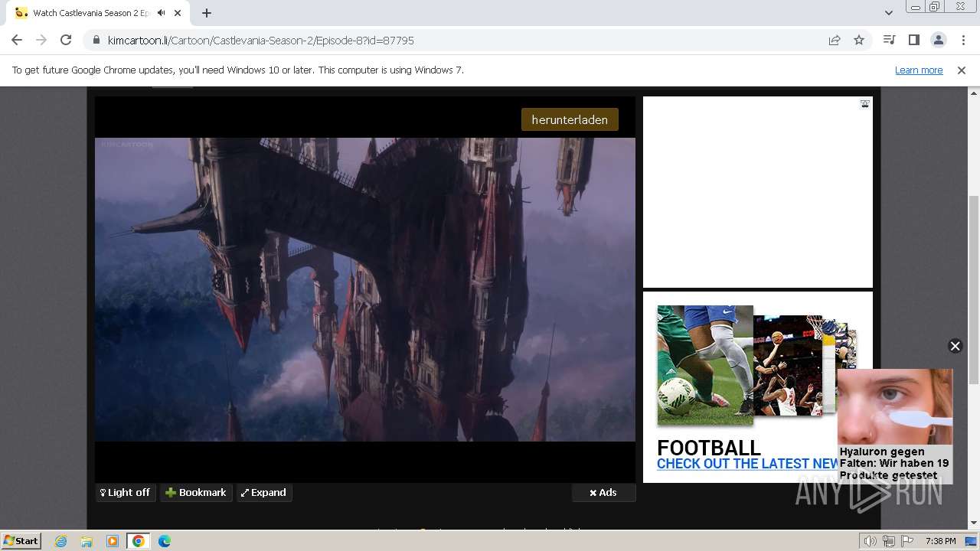The height and width of the screenshot is (551, 980).
Task: Open the network status tray icon
Action: click(889, 541)
